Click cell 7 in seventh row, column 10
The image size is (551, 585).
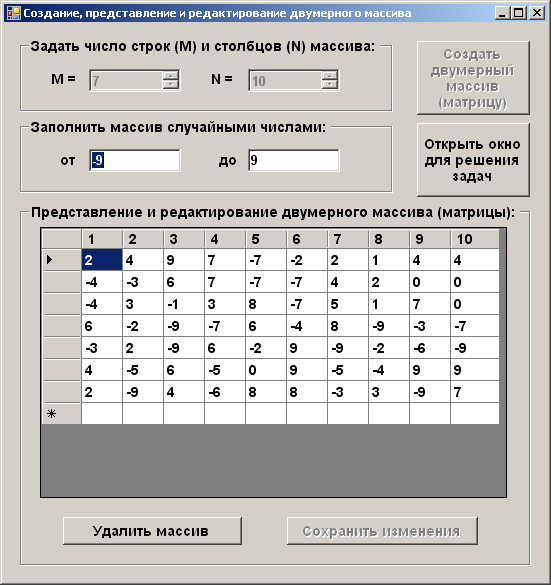pyautogui.click(x=475, y=392)
